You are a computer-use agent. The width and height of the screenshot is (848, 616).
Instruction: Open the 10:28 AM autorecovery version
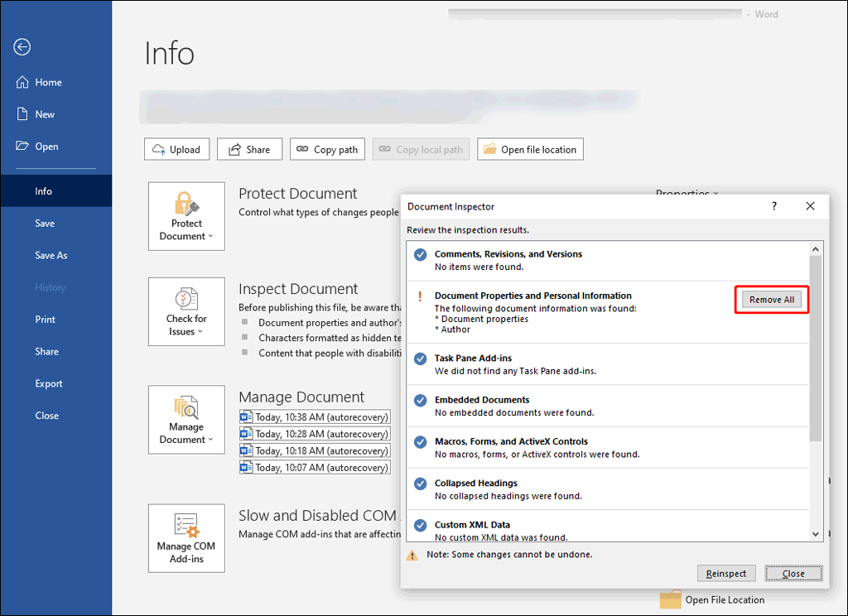point(315,434)
